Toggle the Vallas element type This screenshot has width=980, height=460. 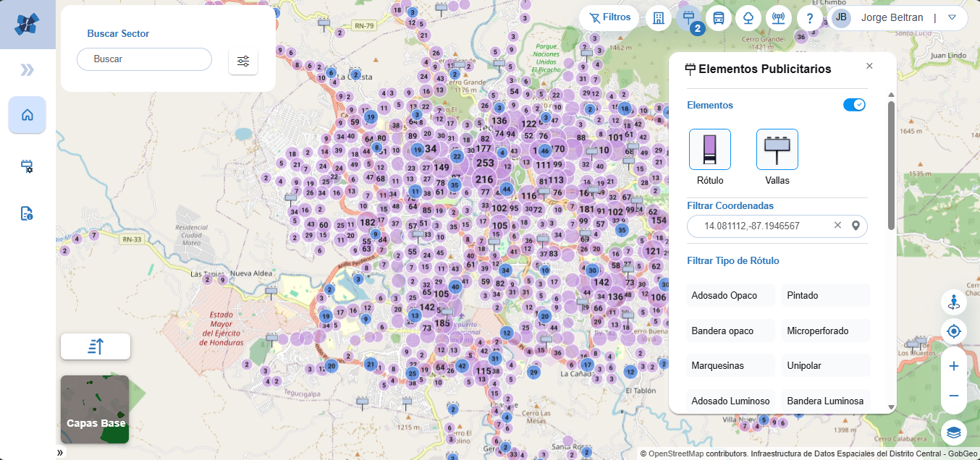coord(777,150)
